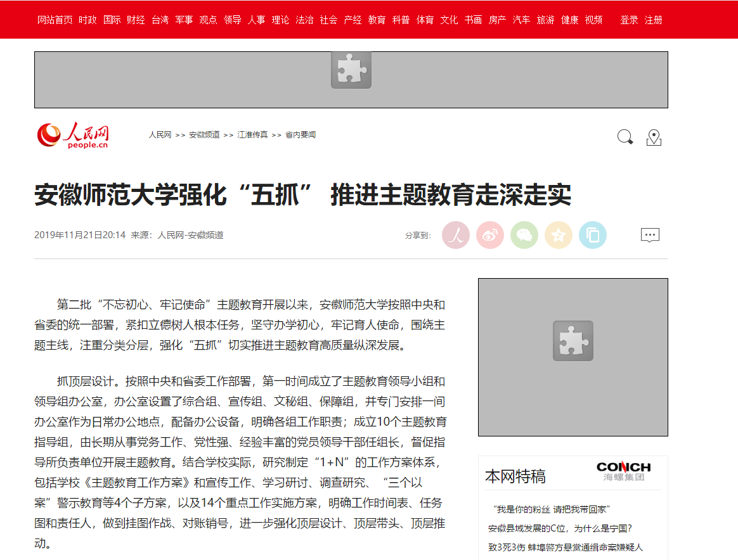Open 人事 navigation item
The height and width of the screenshot is (560, 738).
257,20
